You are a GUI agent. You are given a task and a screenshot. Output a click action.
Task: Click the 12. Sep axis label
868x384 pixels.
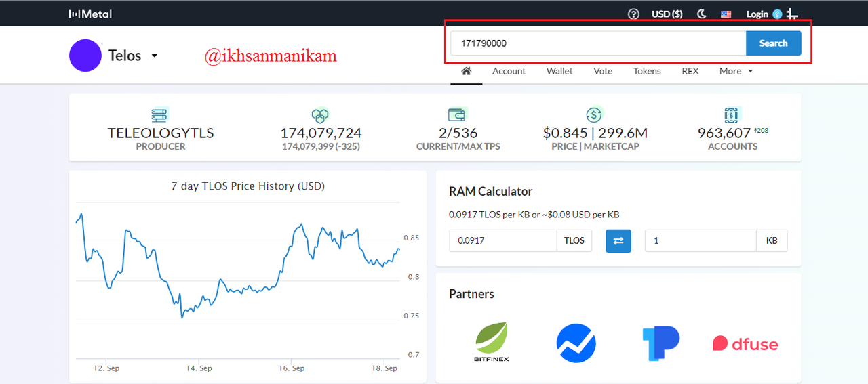coord(106,368)
